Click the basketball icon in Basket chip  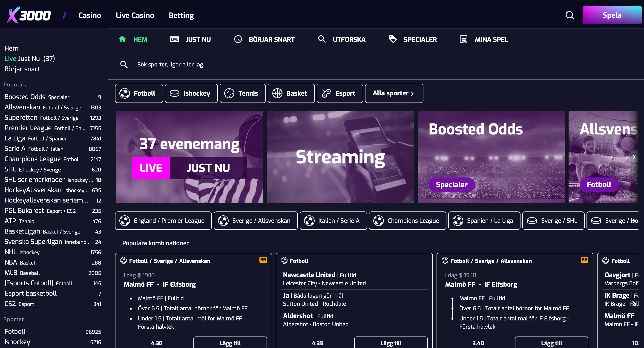click(x=277, y=93)
